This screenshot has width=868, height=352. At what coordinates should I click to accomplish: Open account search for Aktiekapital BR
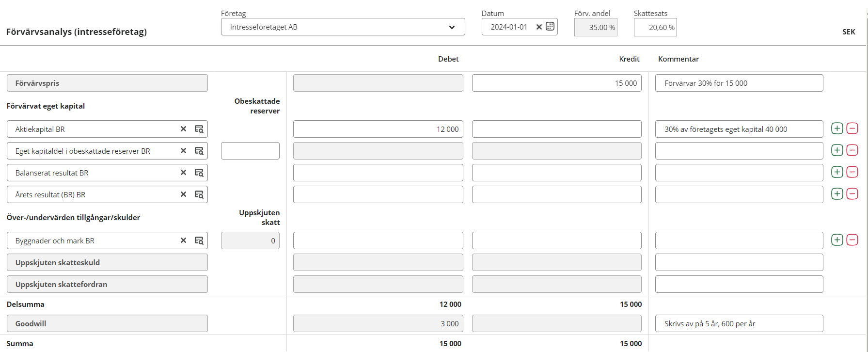point(199,129)
